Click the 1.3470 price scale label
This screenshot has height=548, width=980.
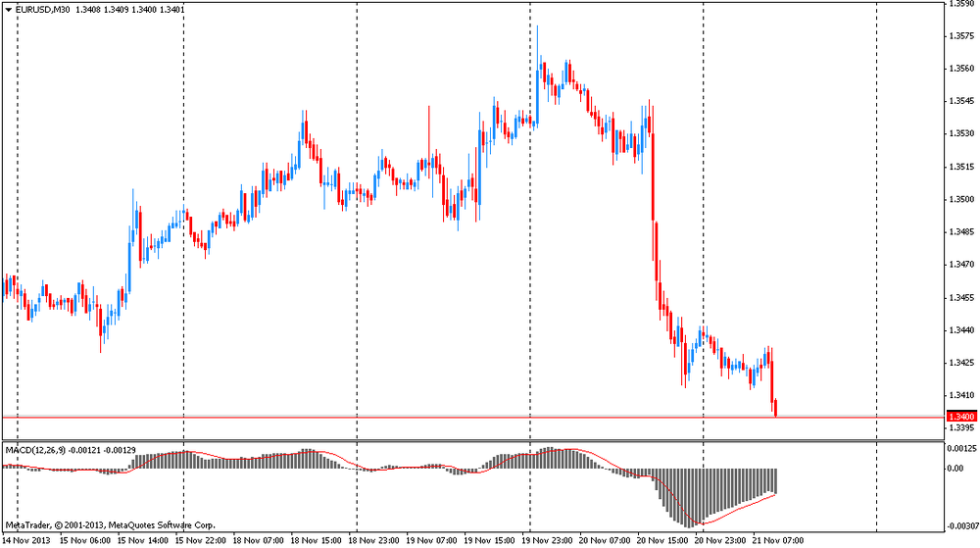coord(961,265)
